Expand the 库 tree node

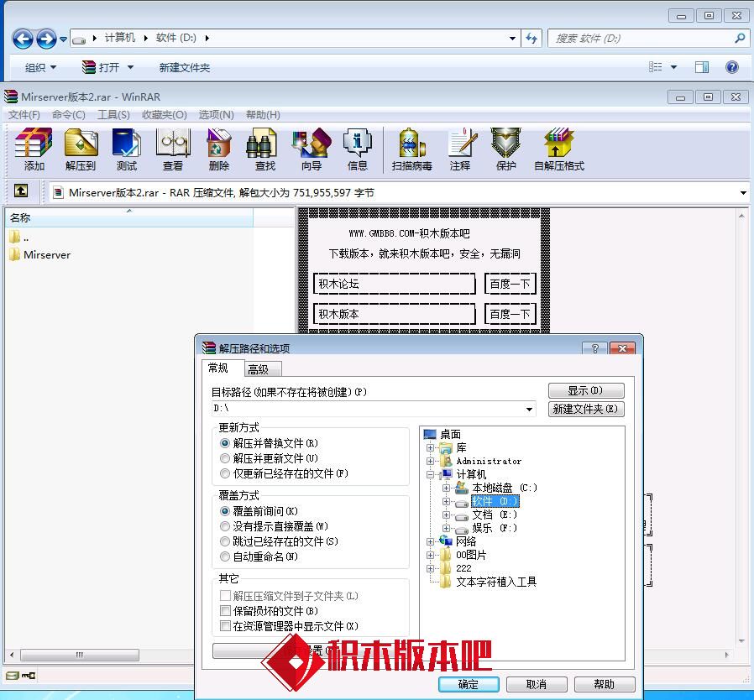point(430,447)
